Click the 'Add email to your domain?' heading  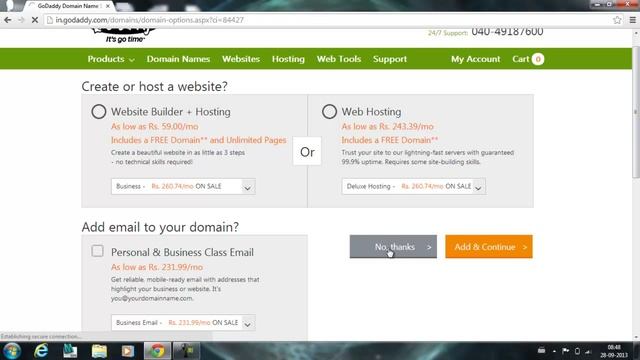[x=160, y=227]
